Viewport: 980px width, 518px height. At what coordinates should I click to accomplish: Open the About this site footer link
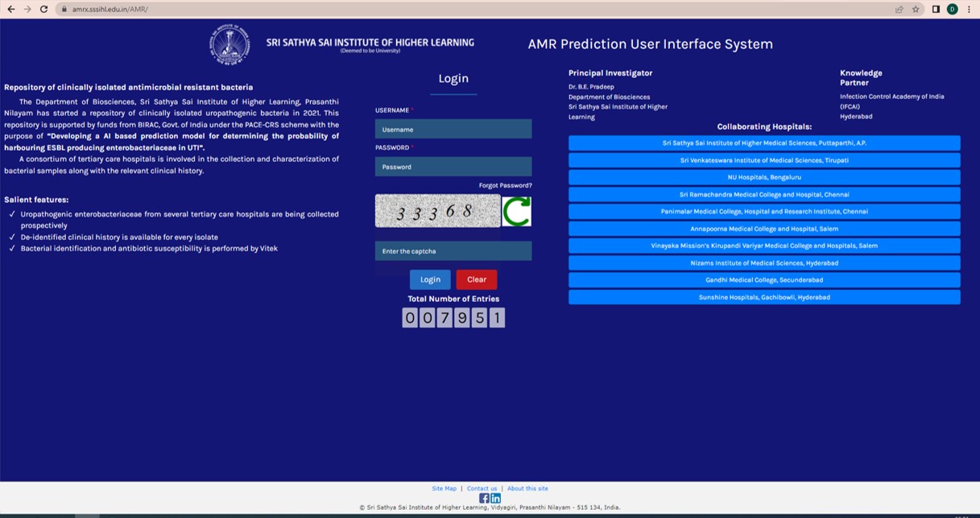pyautogui.click(x=527, y=488)
